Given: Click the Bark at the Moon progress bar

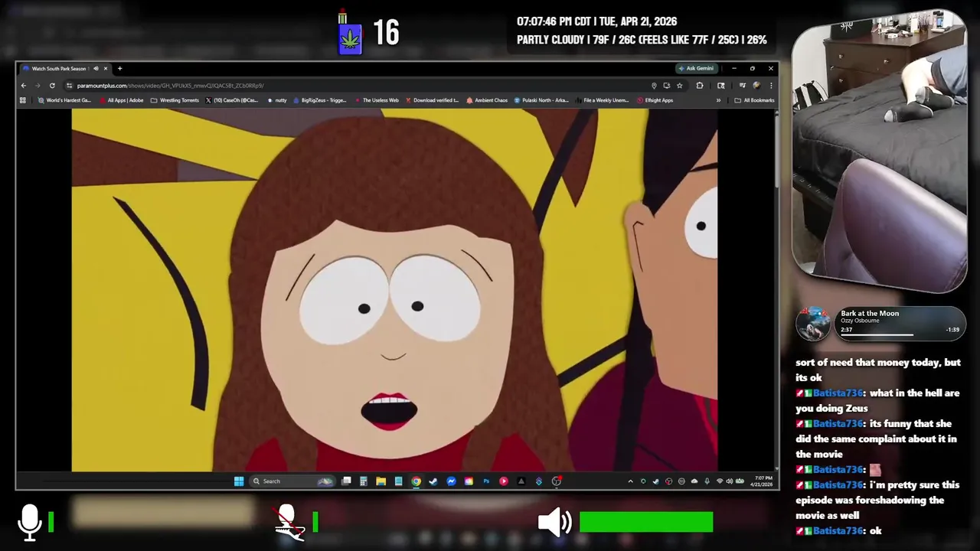Looking at the screenshot, I should point(877,334).
